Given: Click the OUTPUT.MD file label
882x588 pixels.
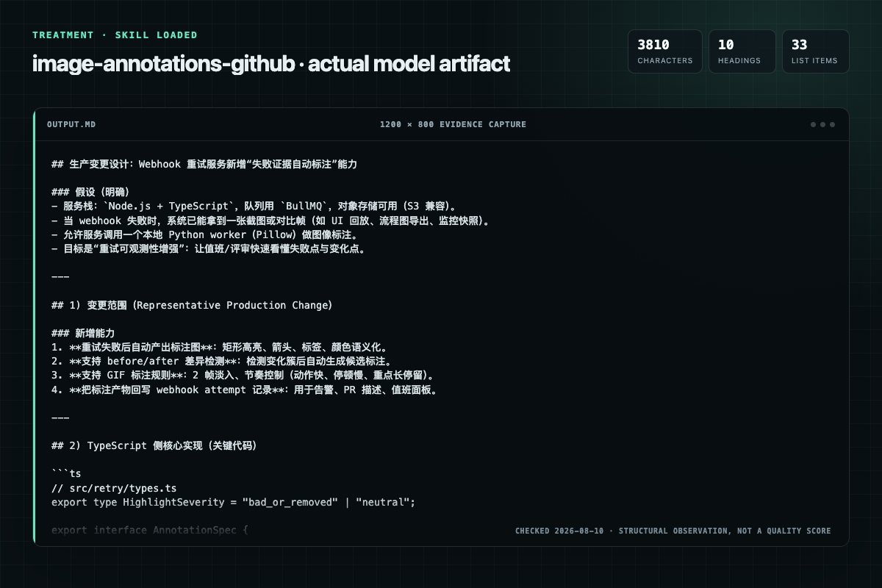Looking at the screenshot, I should [x=71, y=124].
